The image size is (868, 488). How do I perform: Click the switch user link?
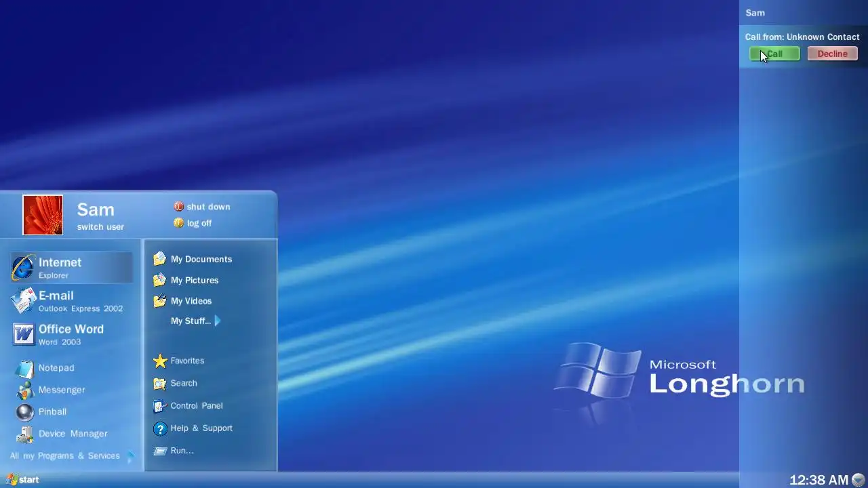(x=100, y=227)
